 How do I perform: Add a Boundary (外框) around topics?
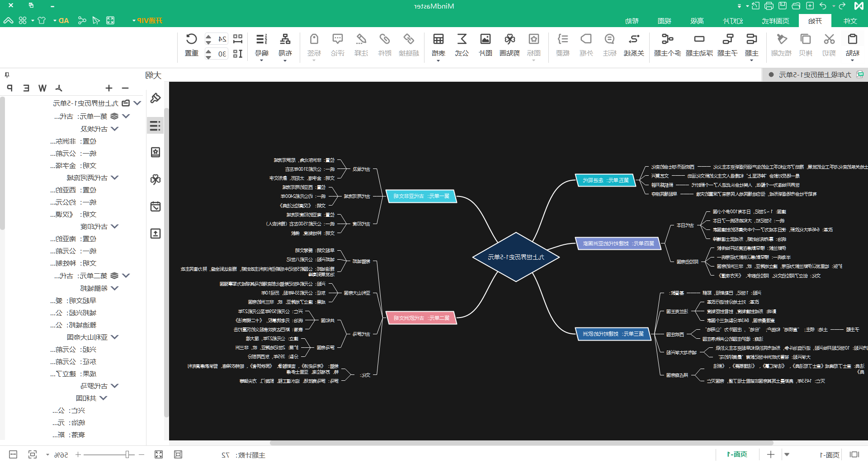coord(586,45)
